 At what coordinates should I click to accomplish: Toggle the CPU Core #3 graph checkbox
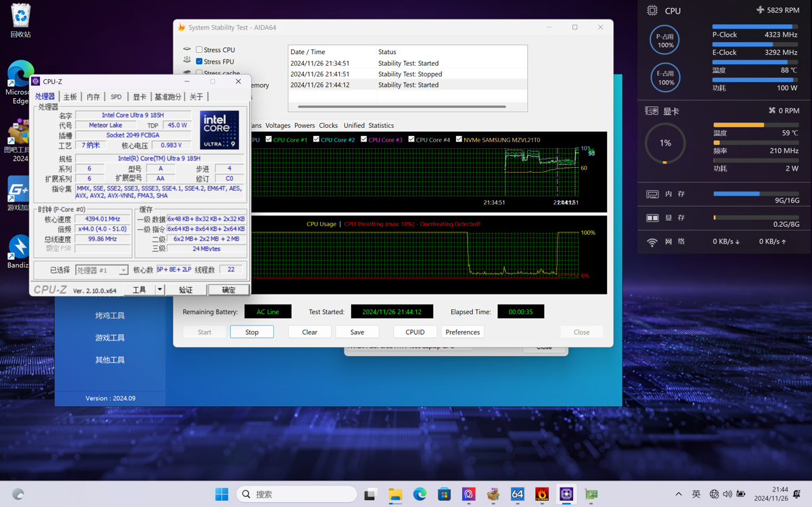[363, 139]
